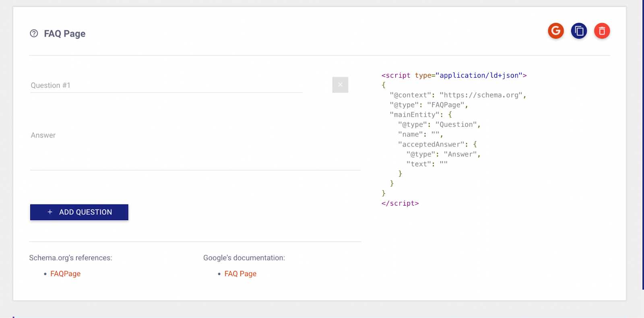Click the "@type": "Question" code line

[439, 125]
